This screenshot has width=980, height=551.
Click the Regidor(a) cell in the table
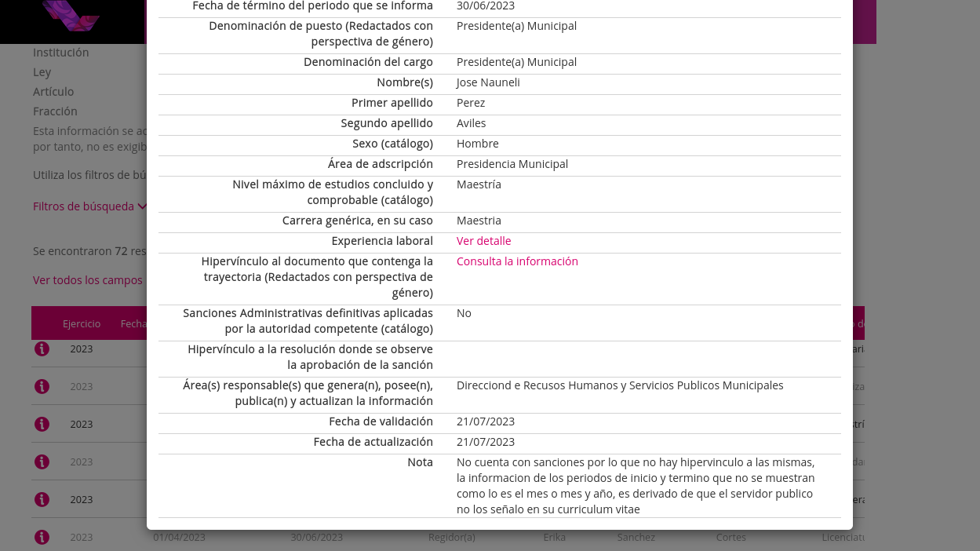click(x=452, y=537)
